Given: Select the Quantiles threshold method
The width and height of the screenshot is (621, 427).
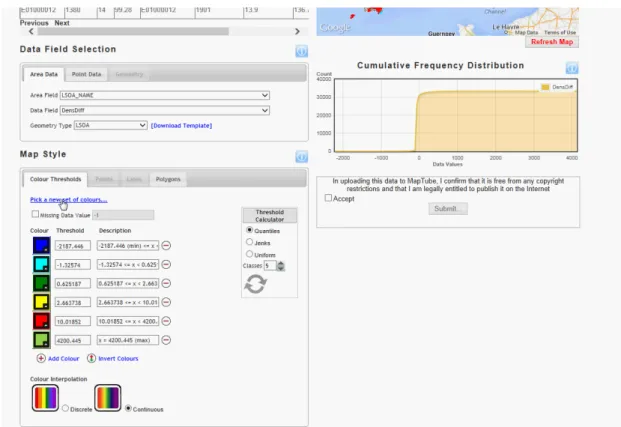Looking at the screenshot, I should [250, 230].
